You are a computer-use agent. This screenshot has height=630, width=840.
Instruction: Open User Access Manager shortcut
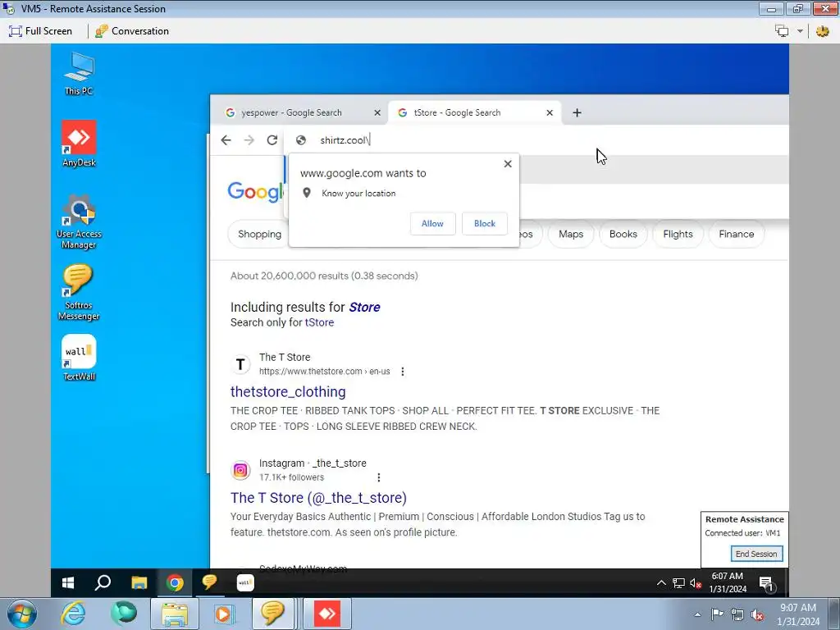point(79,221)
